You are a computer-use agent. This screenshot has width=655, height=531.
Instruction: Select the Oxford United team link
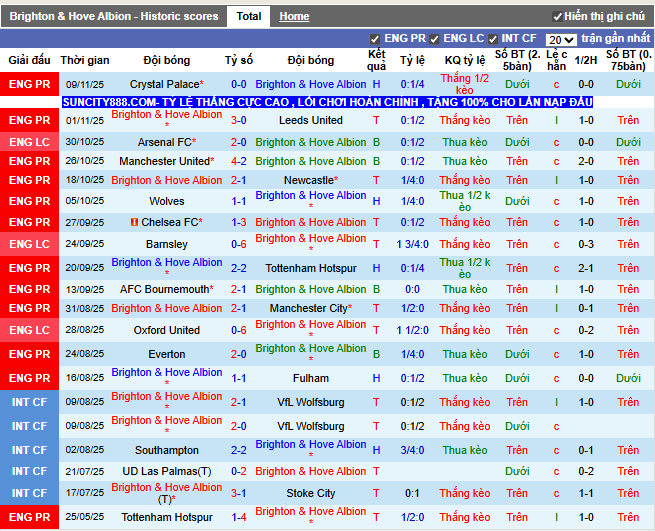point(166,330)
